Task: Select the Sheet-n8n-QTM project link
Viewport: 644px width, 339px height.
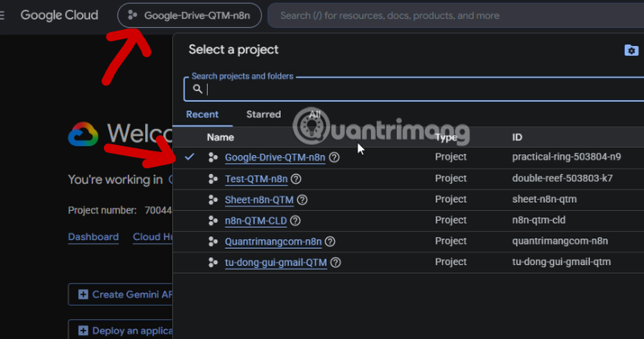Action: 259,201
